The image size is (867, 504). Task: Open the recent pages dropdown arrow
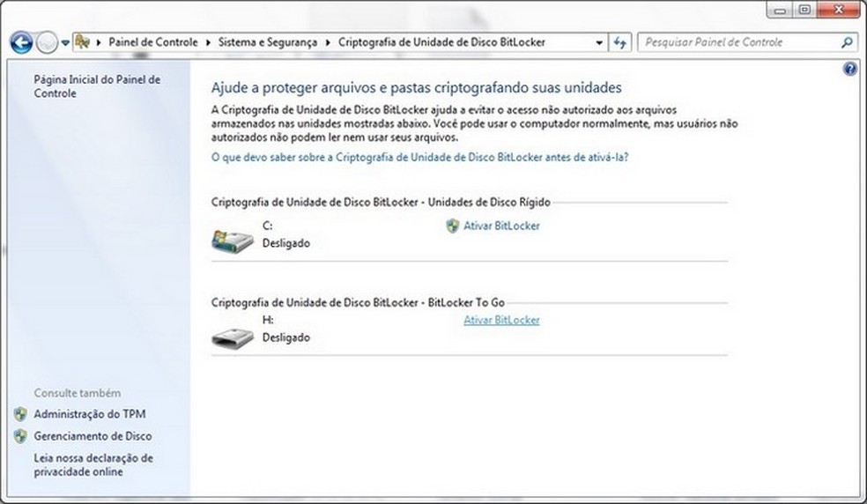coord(65,42)
